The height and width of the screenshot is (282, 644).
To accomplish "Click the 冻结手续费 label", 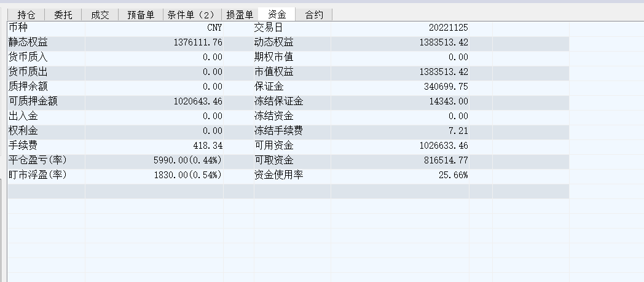I will pos(278,131).
